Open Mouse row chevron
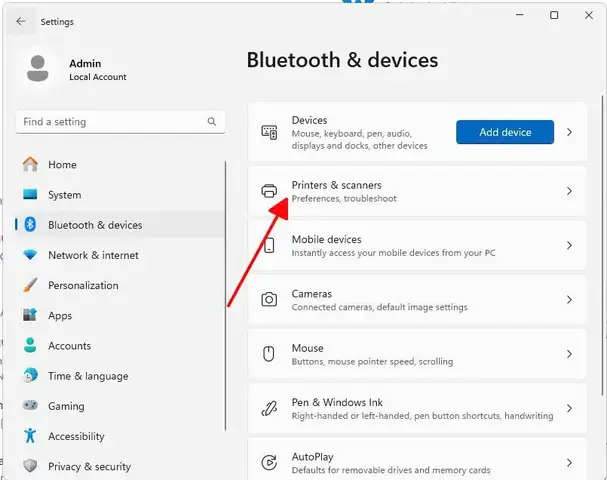This screenshot has width=607, height=480. (x=569, y=354)
